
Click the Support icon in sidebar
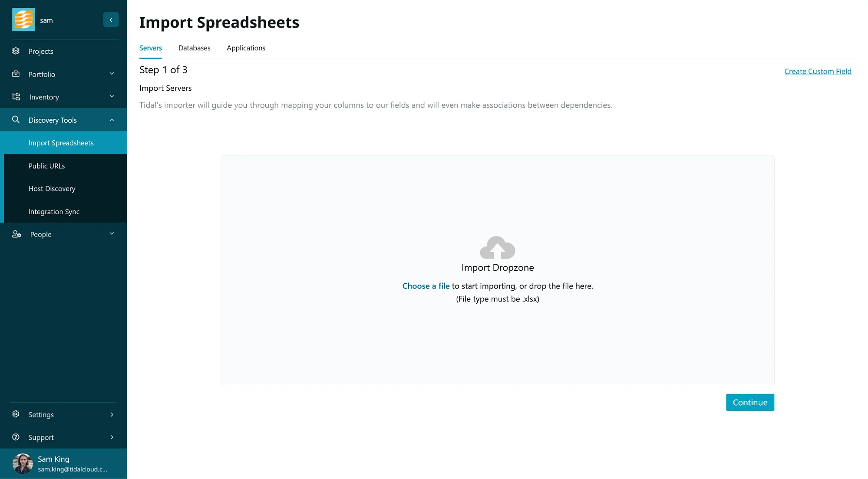pos(16,436)
